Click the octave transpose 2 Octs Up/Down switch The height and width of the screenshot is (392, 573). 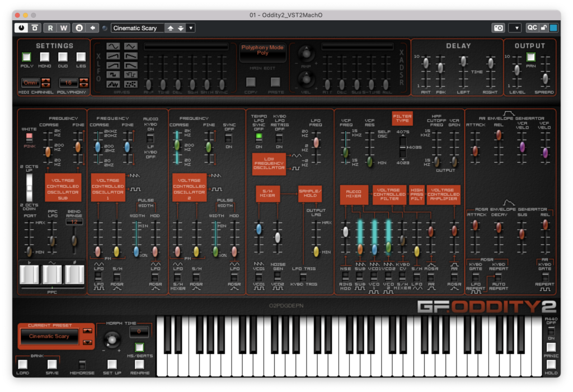coord(29,187)
